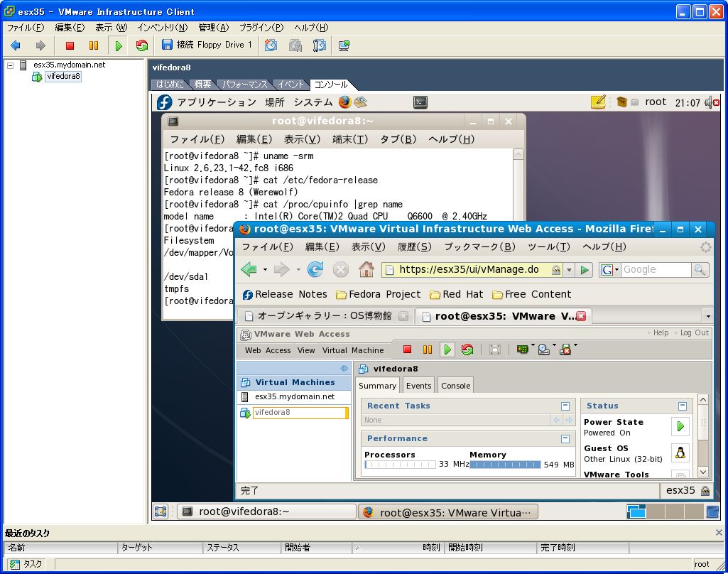728x574 pixels.
Task: Click the green Go arrow beside URL bar
Action: click(585, 270)
